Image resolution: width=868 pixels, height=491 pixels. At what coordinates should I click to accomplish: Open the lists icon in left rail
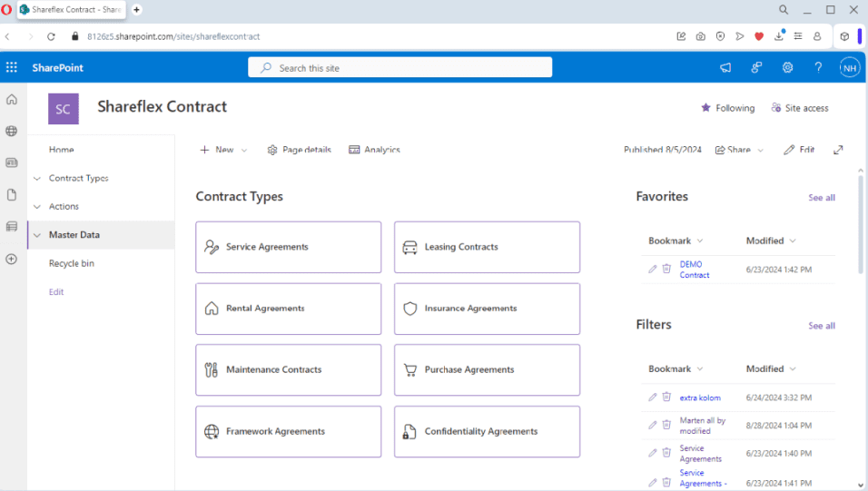(12, 226)
